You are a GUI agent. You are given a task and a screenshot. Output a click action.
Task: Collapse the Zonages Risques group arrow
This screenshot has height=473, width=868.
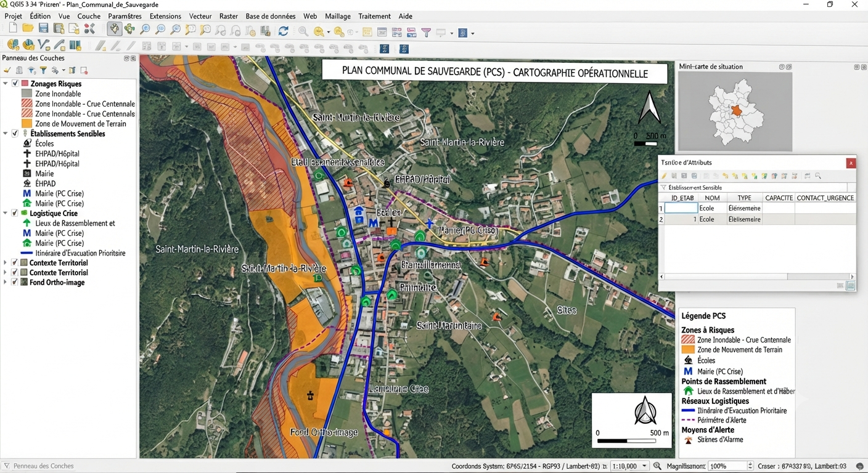pos(6,84)
